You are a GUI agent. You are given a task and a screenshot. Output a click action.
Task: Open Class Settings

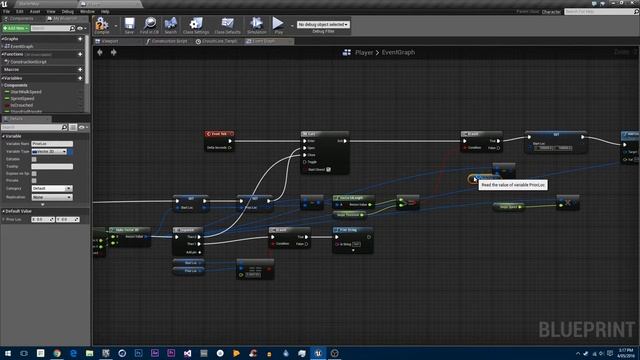pos(196,25)
